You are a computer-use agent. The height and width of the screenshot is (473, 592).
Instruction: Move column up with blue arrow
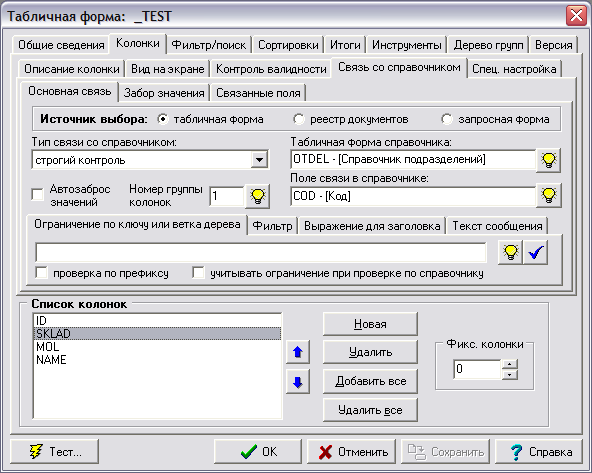(298, 352)
